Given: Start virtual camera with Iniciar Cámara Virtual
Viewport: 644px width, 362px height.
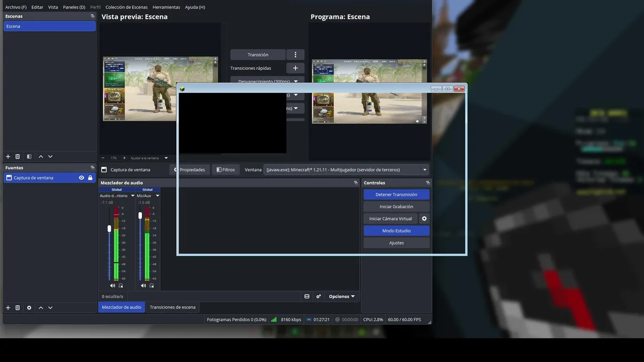Looking at the screenshot, I should 390,219.
